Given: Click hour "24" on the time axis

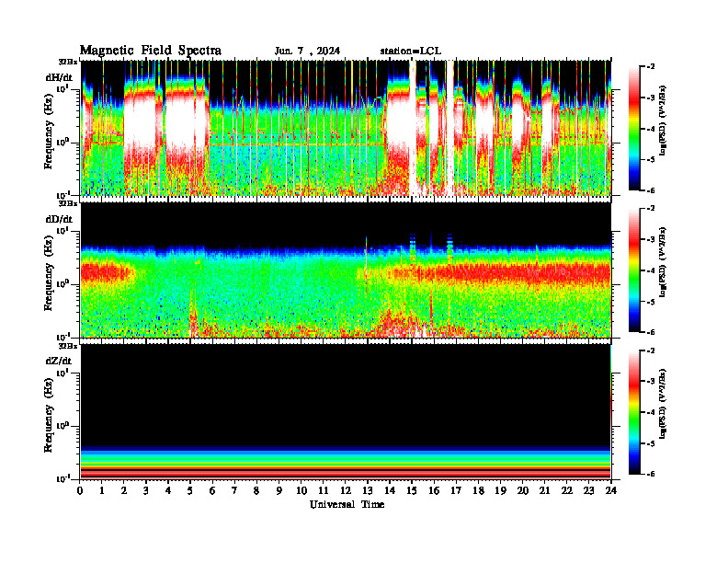Looking at the screenshot, I should click(611, 490).
